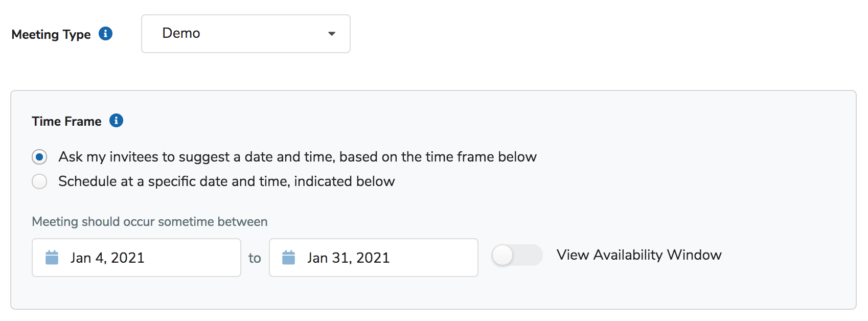This screenshot has width=868, height=321.
Task: Click calendar icon in Jan 31 date field
Action: (x=289, y=258)
